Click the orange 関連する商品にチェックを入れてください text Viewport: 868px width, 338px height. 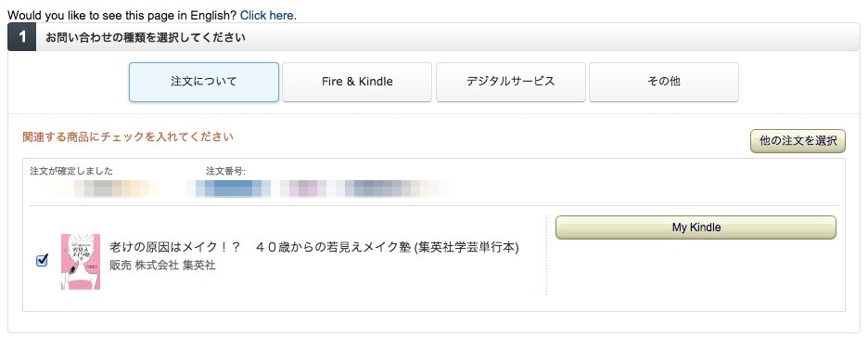128,136
